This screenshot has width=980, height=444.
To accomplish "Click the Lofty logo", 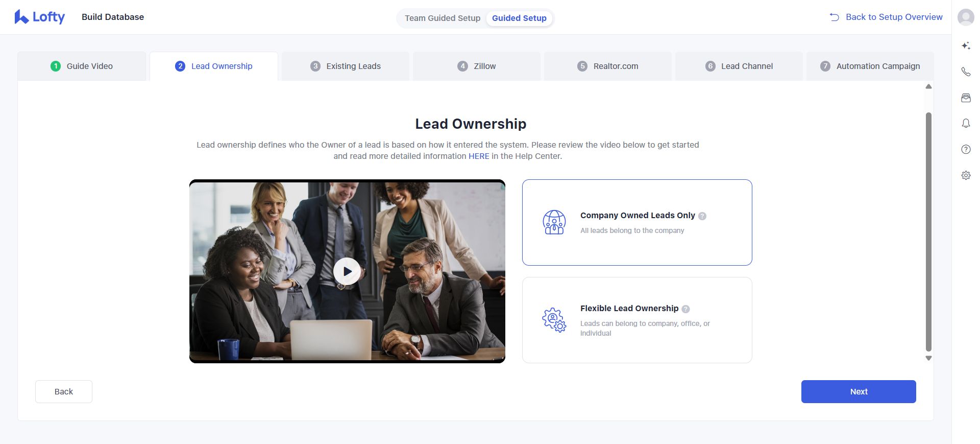I will (x=40, y=17).
